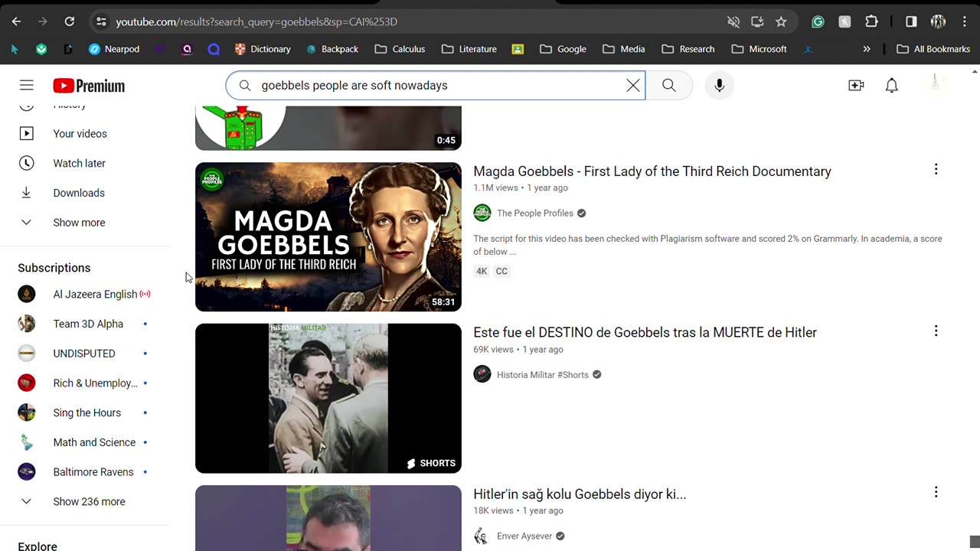Open the Literature bookmarks folder

(469, 49)
